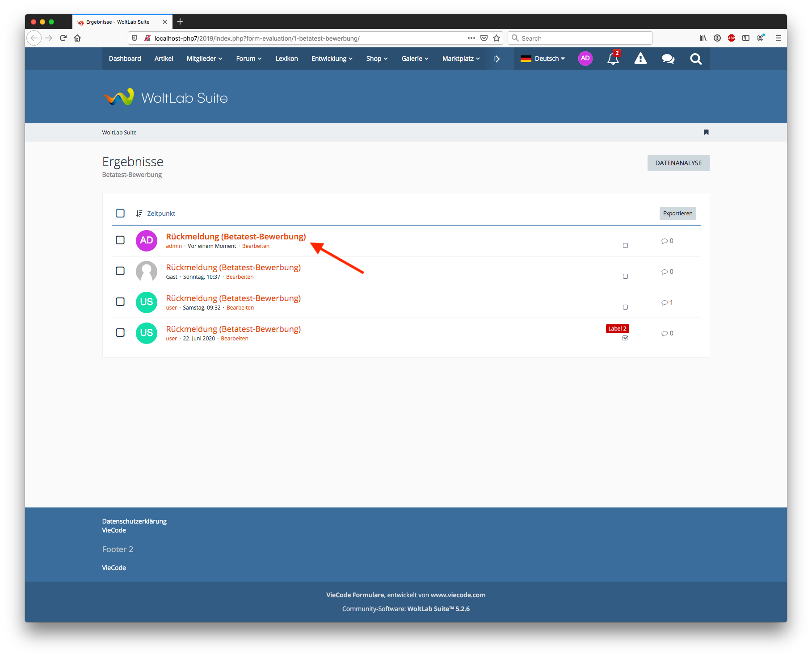
Task: Mark the admin entry as done
Action: coord(625,246)
